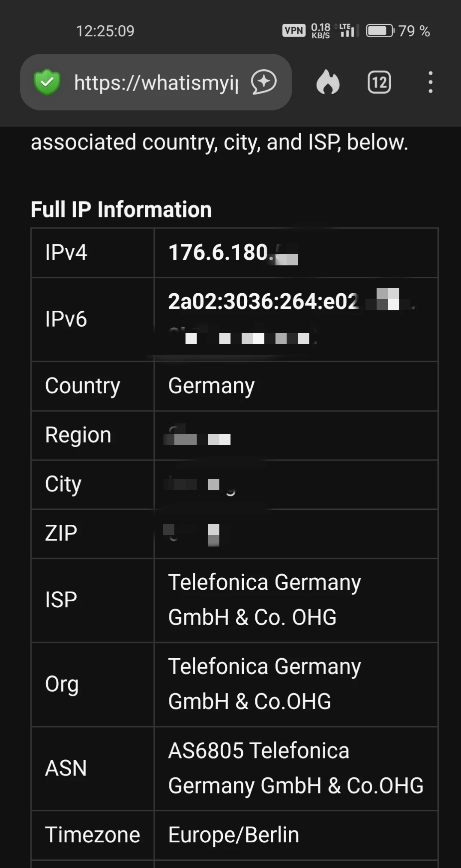Image resolution: width=461 pixels, height=868 pixels.
Task: Tap the URL address bar
Action: [x=156, y=82]
